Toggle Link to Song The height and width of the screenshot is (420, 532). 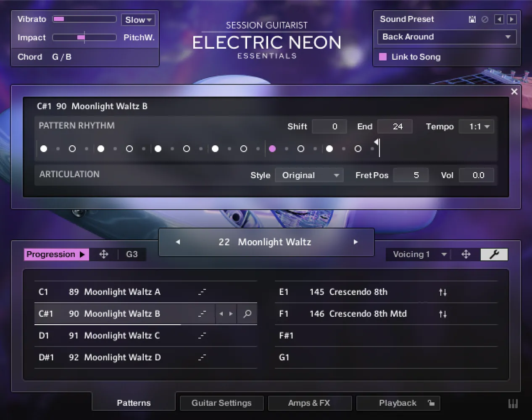coord(383,57)
